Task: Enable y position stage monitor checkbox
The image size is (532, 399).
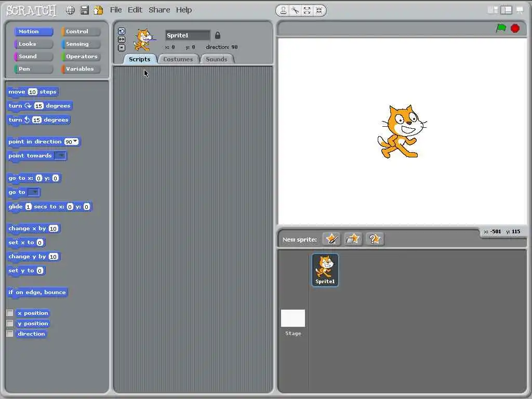Action: tap(10, 323)
